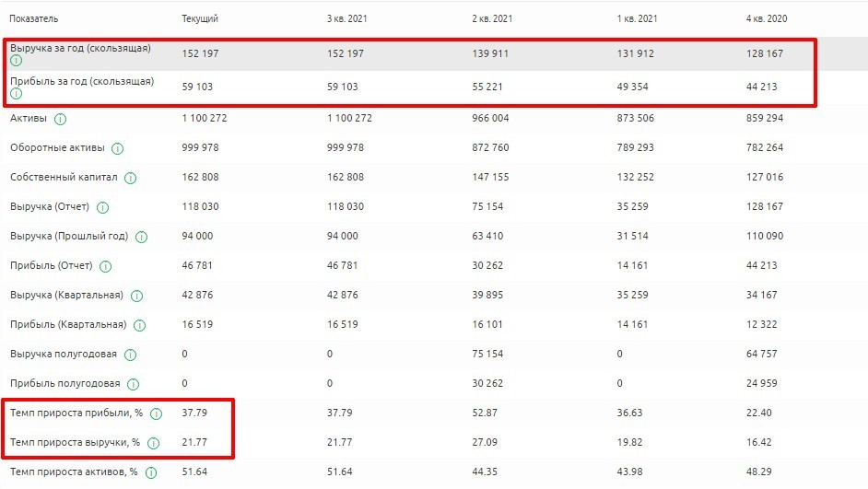Select the 3 кв. 2021 column header
The height and width of the screenshot is (489, 868).
point(347,19)
